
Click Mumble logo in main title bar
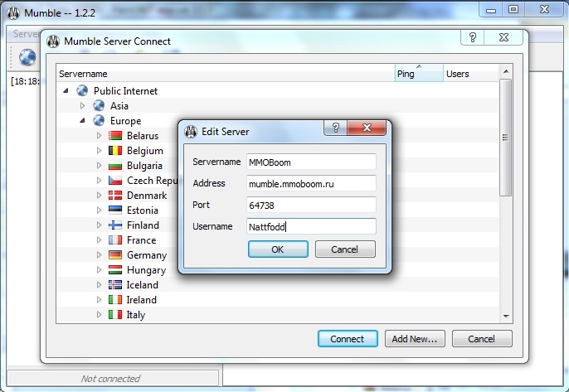point(13,12)
